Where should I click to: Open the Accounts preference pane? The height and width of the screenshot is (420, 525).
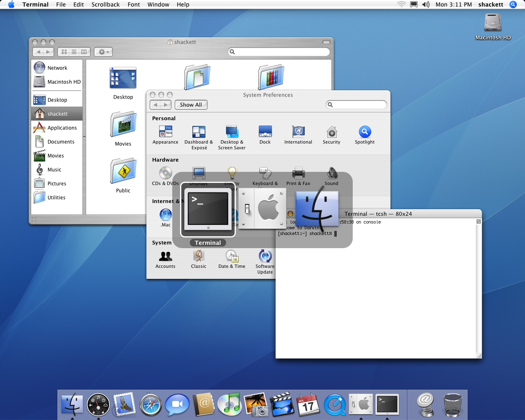(165, 257)
